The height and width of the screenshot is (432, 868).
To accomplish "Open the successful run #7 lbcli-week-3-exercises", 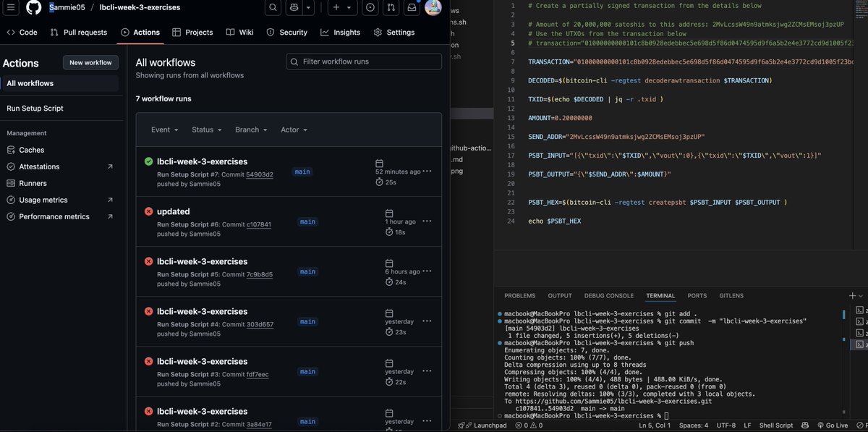I will 202,161.
